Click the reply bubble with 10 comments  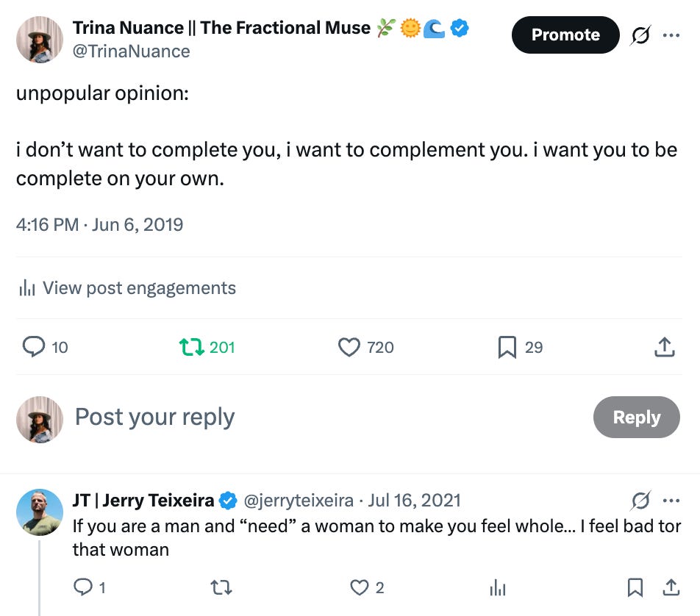coord(34,347)
